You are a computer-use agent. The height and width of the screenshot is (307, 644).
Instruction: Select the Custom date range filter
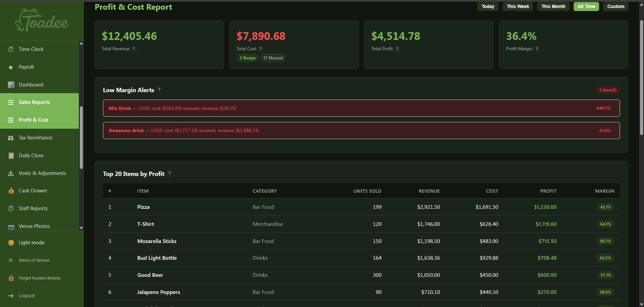(615, 6)
